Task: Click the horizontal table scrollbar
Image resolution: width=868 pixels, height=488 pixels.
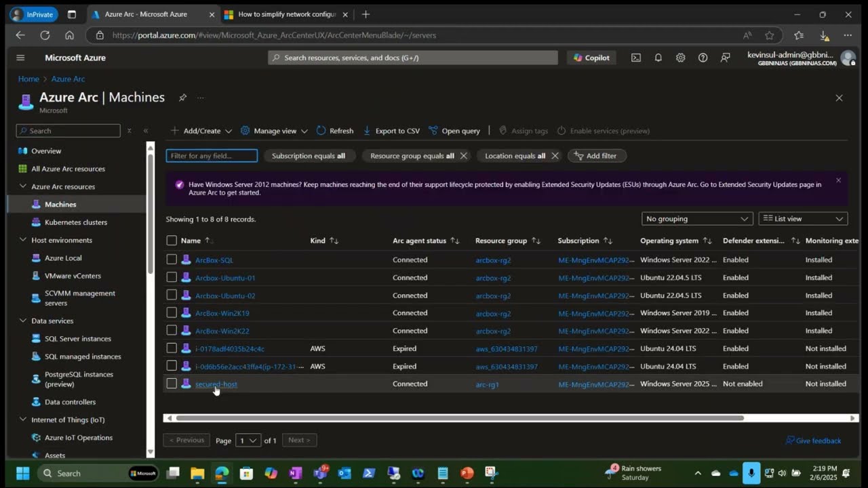Action: pyautogui.click(x=460, y=418)
